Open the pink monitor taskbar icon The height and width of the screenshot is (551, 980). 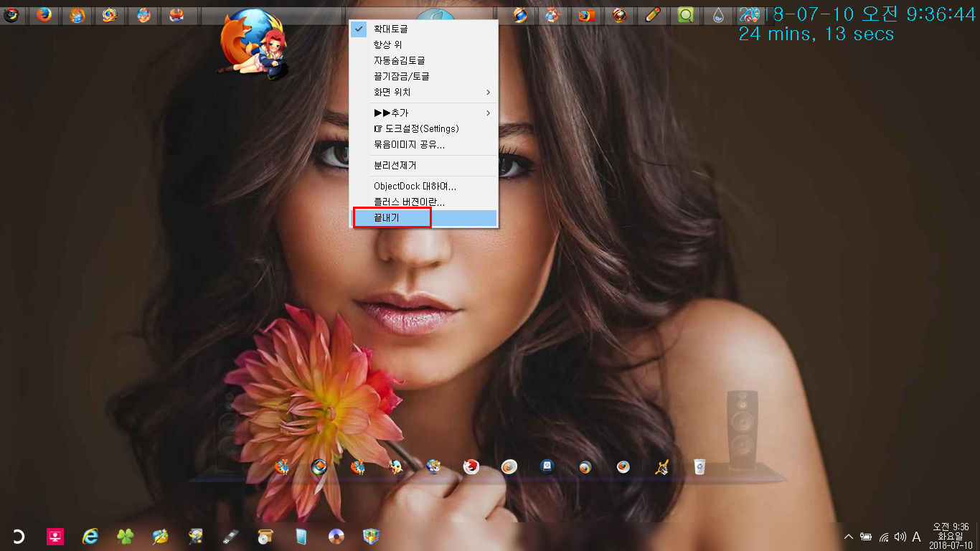pyautogui.click(x=55, y=536)
